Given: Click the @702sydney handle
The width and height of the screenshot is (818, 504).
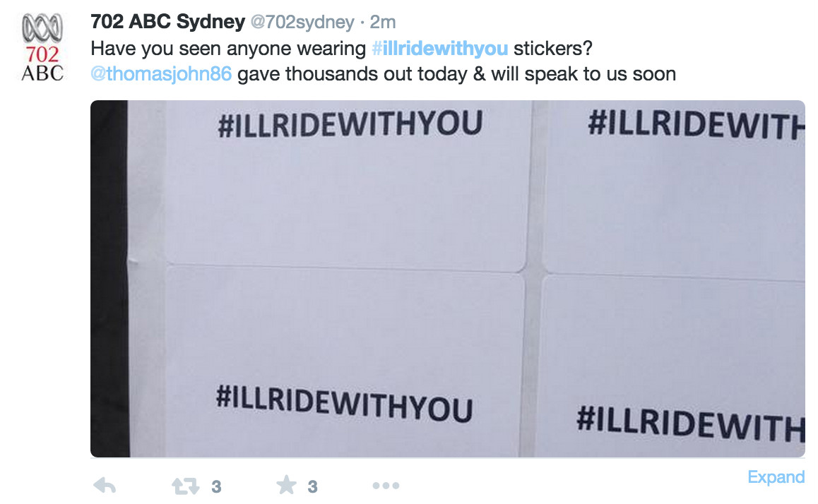Looking at the screenshot, I should coord(302,23).
